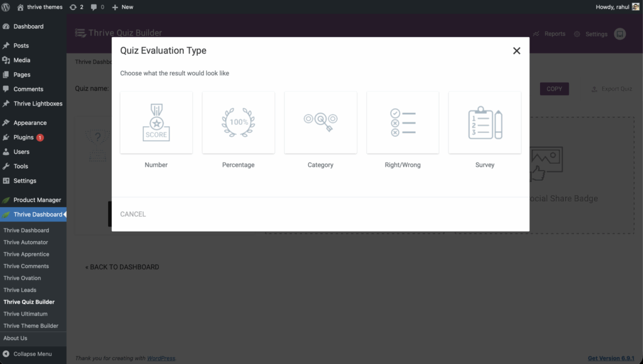
Task: Open the Appearance menu in sidebar
Action: 30,123
